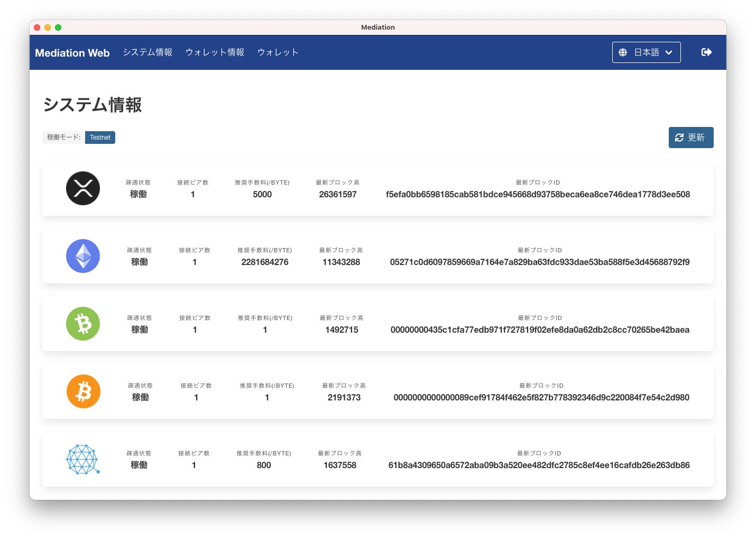Click the orange Bitcoin logo
The width and height of the screenshot is (756, 539).
pos(84,391)
